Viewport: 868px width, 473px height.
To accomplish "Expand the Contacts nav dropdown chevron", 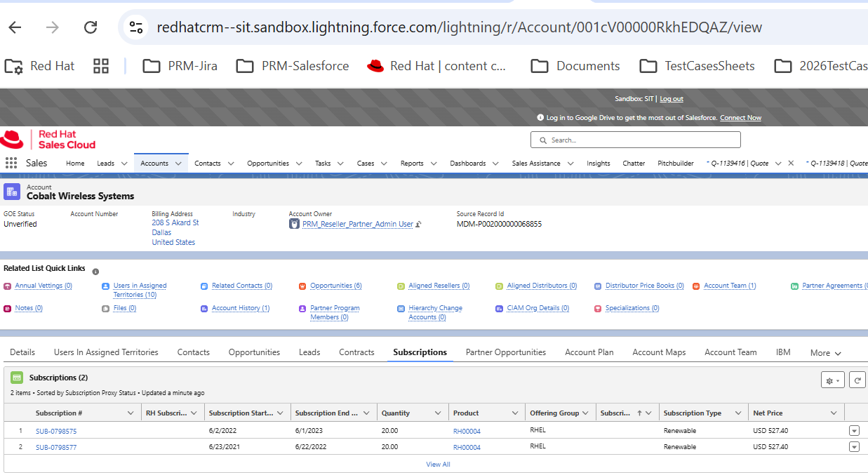I will click(x=231, y=164).
